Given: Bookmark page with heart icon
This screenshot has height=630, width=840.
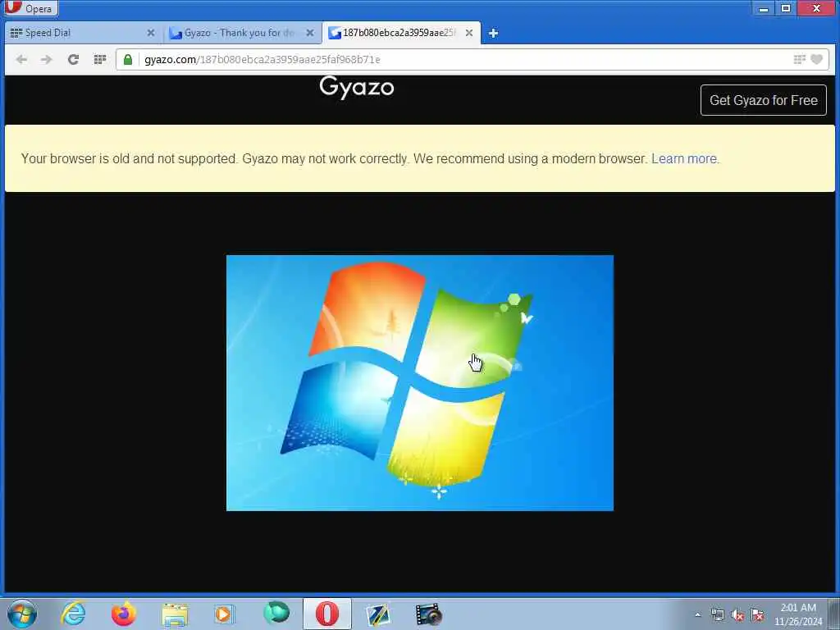Looking at the screenshot, I should 816,59.
